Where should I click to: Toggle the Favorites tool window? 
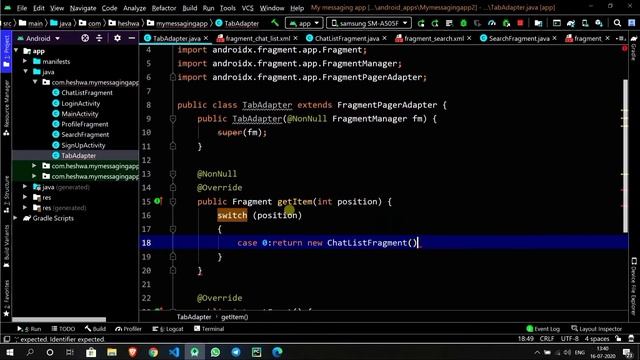(6, 298)
